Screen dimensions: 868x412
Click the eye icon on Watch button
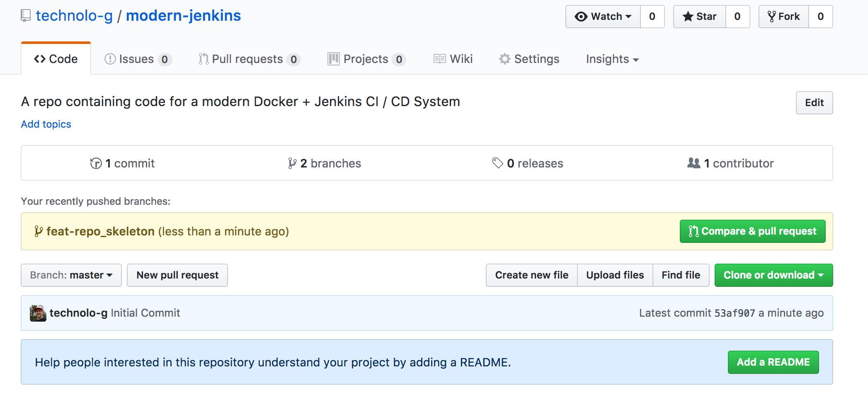click(x=581, y=17)
